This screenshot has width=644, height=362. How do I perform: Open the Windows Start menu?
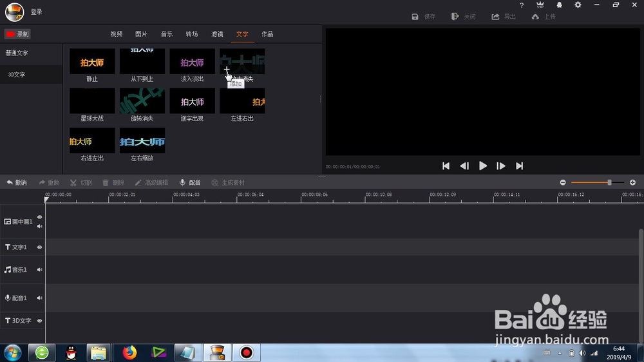(12, 352)
